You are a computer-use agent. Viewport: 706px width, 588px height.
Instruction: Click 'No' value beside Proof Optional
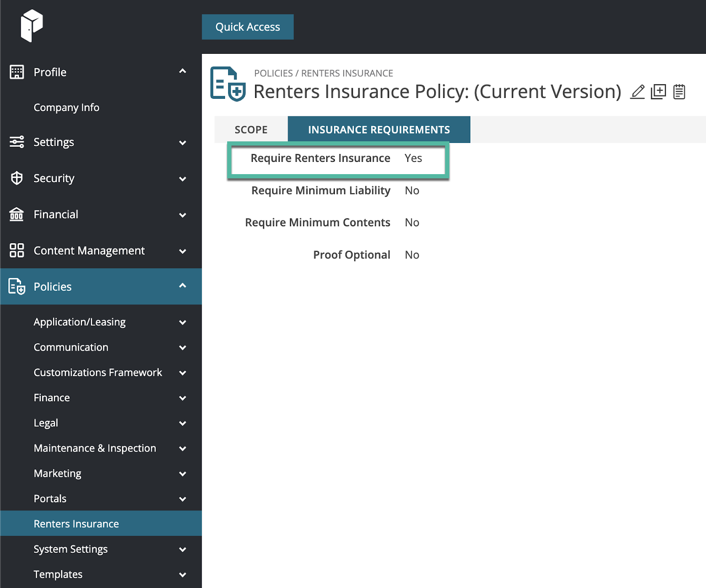412,255
